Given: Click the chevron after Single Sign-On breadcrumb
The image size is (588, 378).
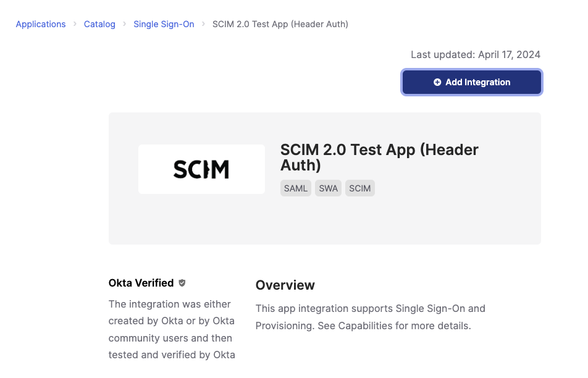Looking at the screenshot, I should (x=203, y=24).
